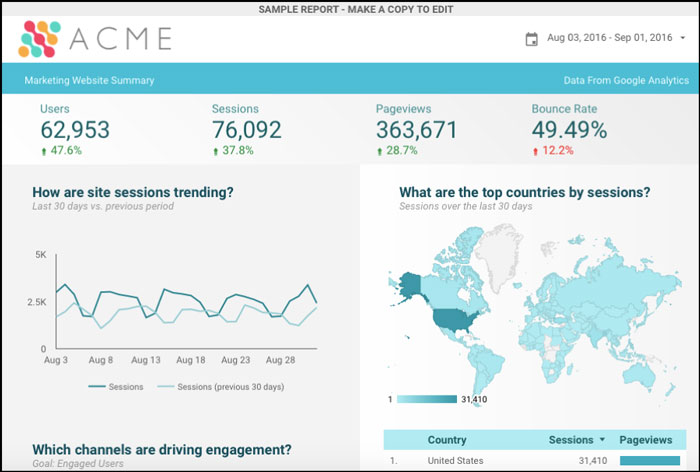Select the Pageviews value 363,671
Image resolution: width=700 pixels, height=472 pixels.
click(x=417, y=130)
